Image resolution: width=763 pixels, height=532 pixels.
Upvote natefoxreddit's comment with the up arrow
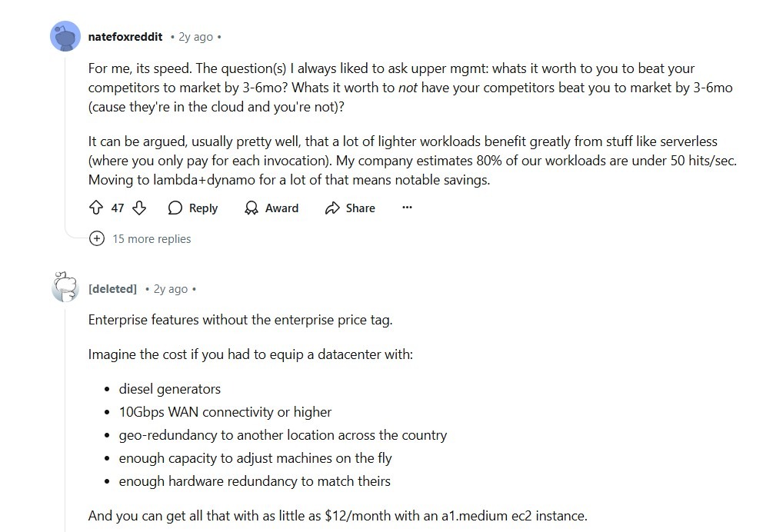95,208
